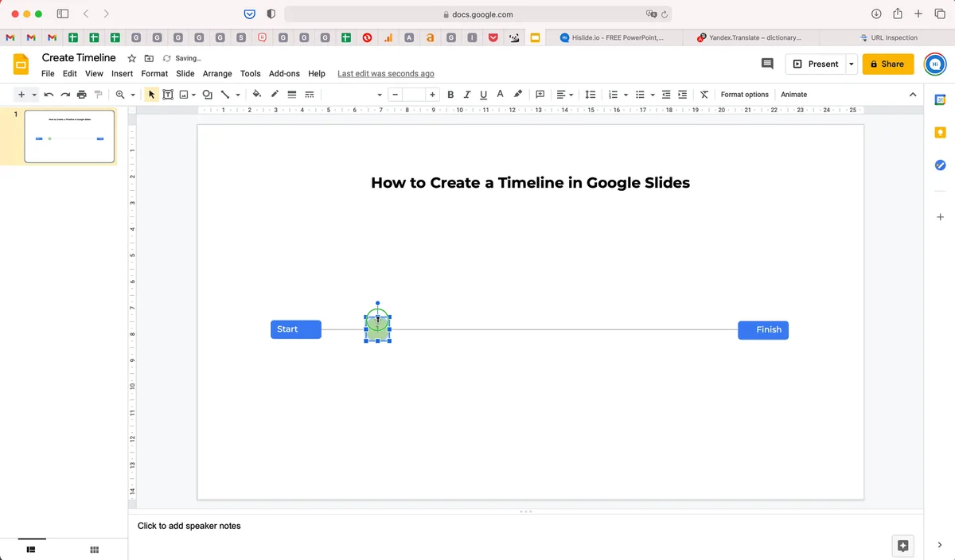Open the Add-ons menu
Viewport: 955px width, 560px height.
[284, 73]
